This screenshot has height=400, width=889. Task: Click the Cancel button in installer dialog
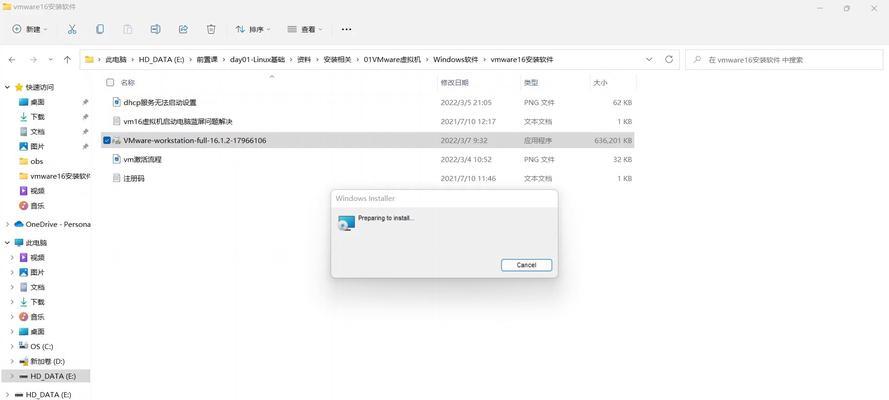(526, 265)
